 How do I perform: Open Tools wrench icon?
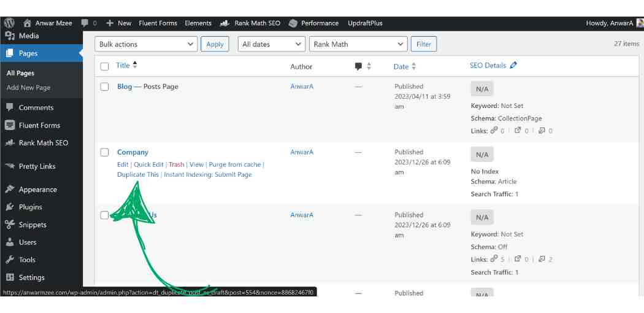[x=9, y=260]
